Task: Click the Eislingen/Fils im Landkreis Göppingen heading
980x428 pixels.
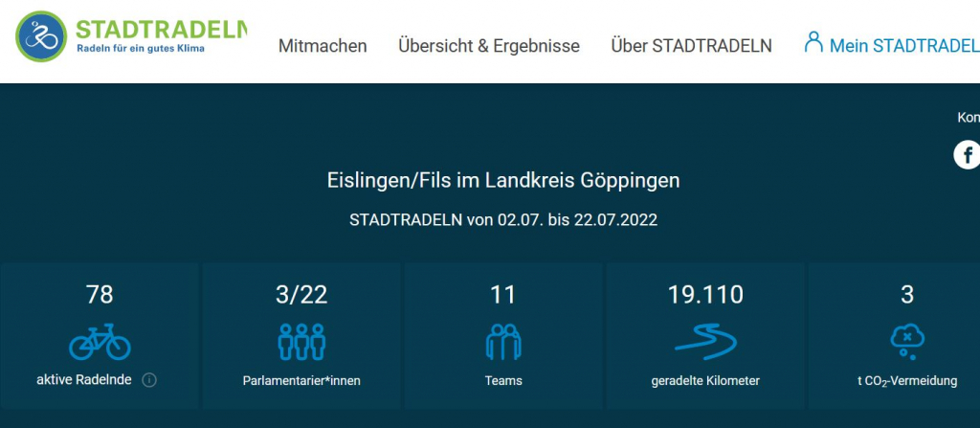Action: point(503,180)
